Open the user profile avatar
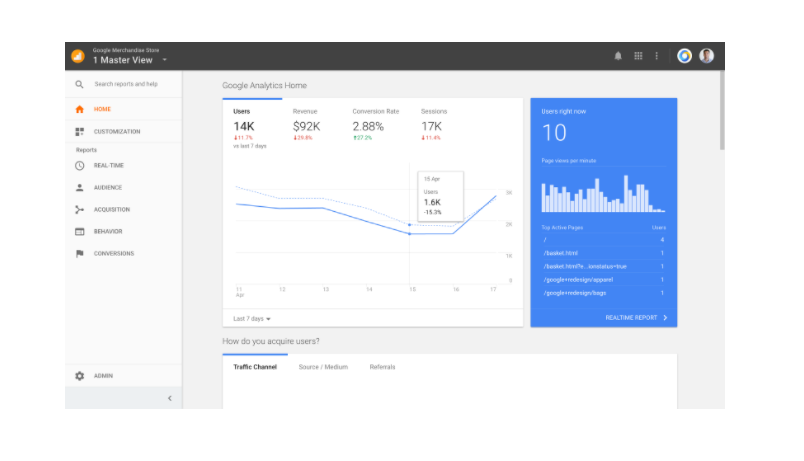This screenshot has height=461, width=804. click(x=706, y=56)
